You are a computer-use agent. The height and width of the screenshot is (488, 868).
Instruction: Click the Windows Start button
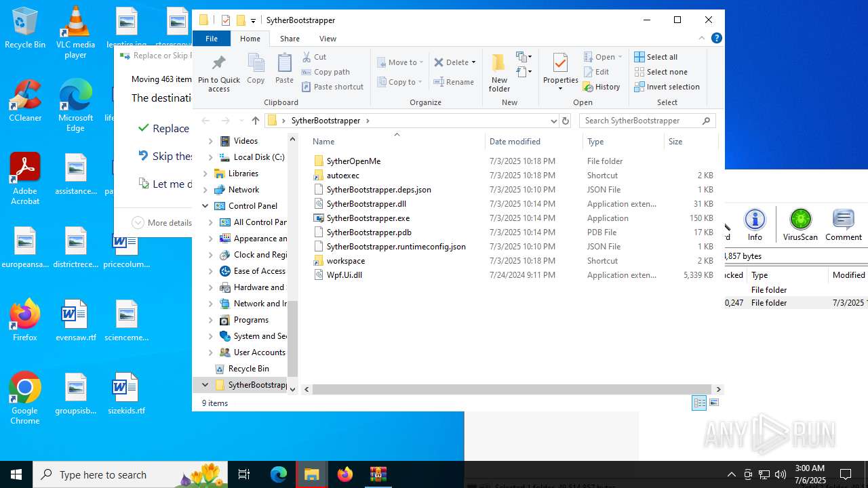(x=16, y=474)
